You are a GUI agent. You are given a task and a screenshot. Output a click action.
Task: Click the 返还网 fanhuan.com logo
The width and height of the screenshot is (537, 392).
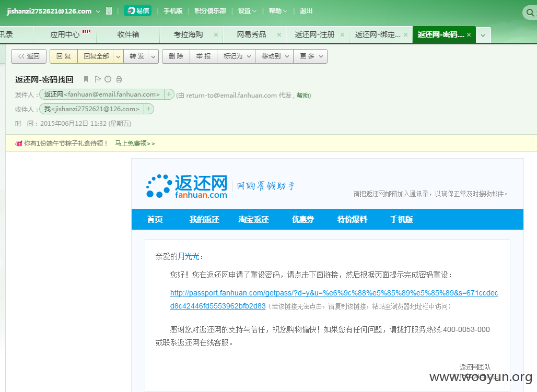(187, 186)
